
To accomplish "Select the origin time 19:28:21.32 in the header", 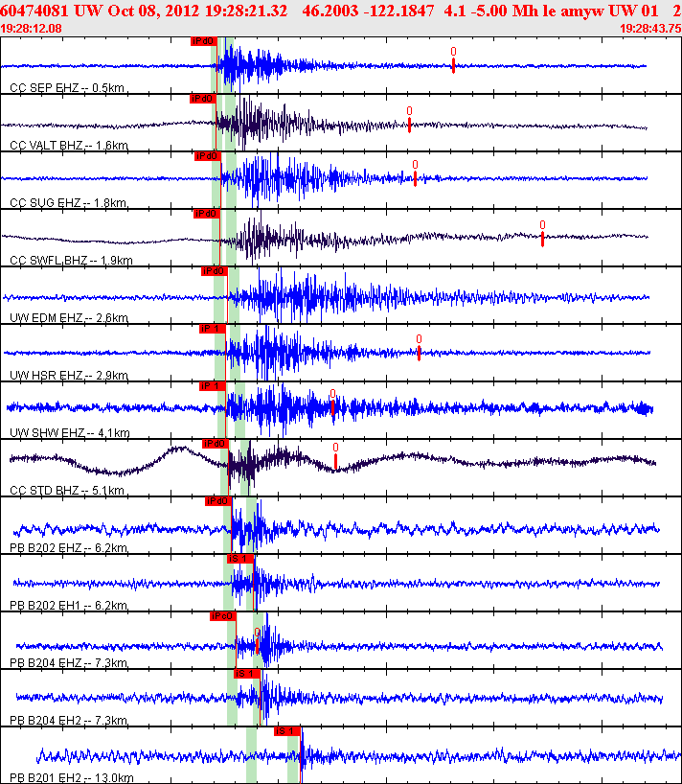I will pos(246,11).
